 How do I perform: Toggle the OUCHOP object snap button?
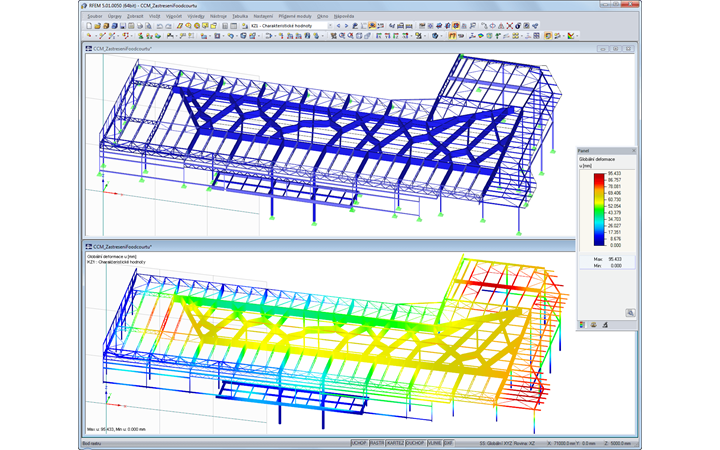coord(416,443)
